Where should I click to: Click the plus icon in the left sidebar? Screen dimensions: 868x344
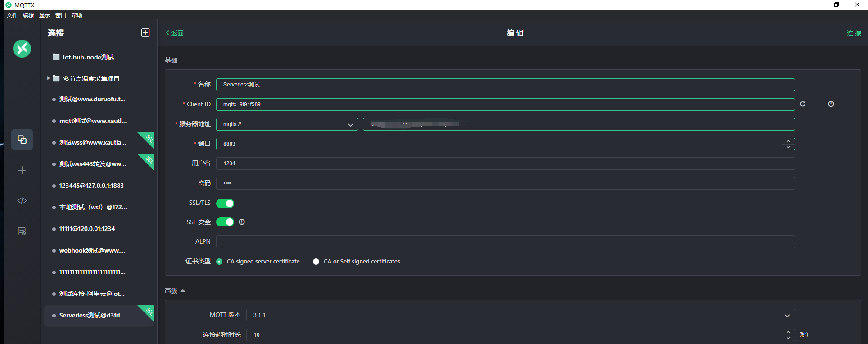click(x=22, y=170)
